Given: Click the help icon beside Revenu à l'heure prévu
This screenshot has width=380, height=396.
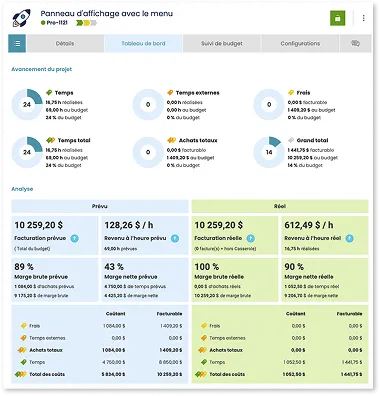Looking at the screenshot, I should [175, 238].
